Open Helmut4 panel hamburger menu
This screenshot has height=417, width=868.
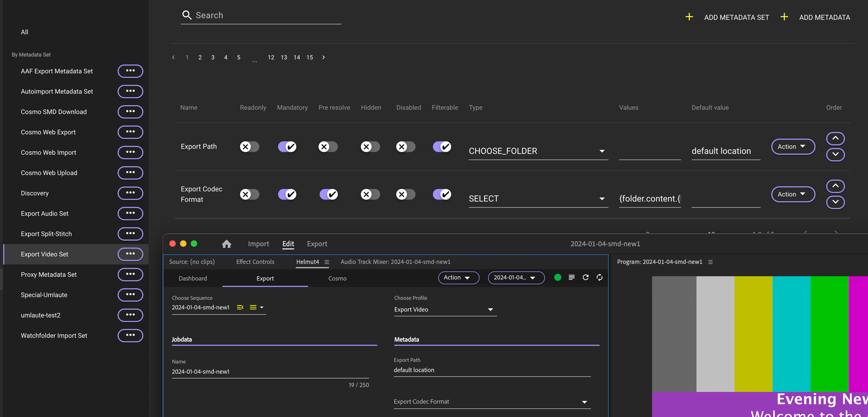tap(327, 262)
